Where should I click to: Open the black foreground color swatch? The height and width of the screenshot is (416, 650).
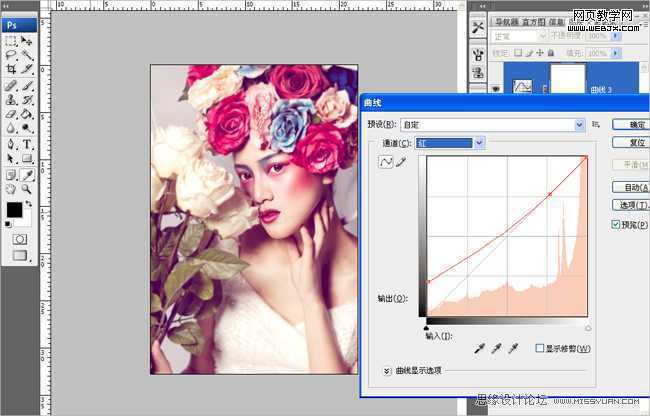15,210
